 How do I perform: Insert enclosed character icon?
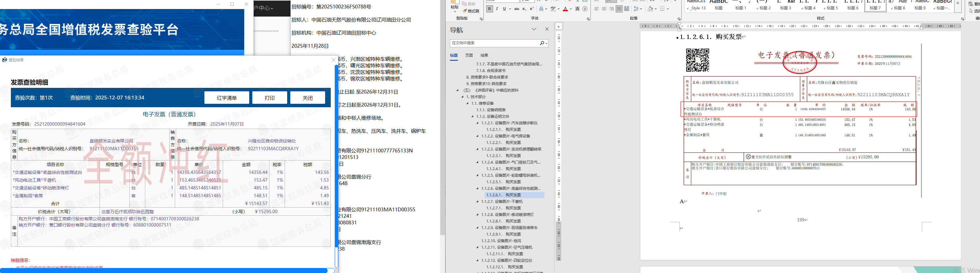(x=585, y=9)
